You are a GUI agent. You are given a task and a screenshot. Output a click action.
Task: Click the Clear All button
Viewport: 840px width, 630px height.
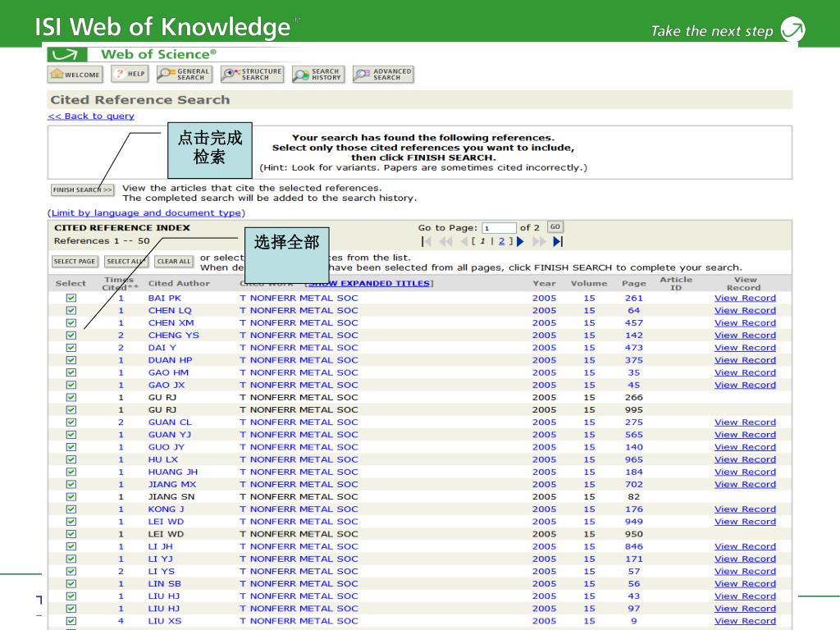[x=174, y=262]
